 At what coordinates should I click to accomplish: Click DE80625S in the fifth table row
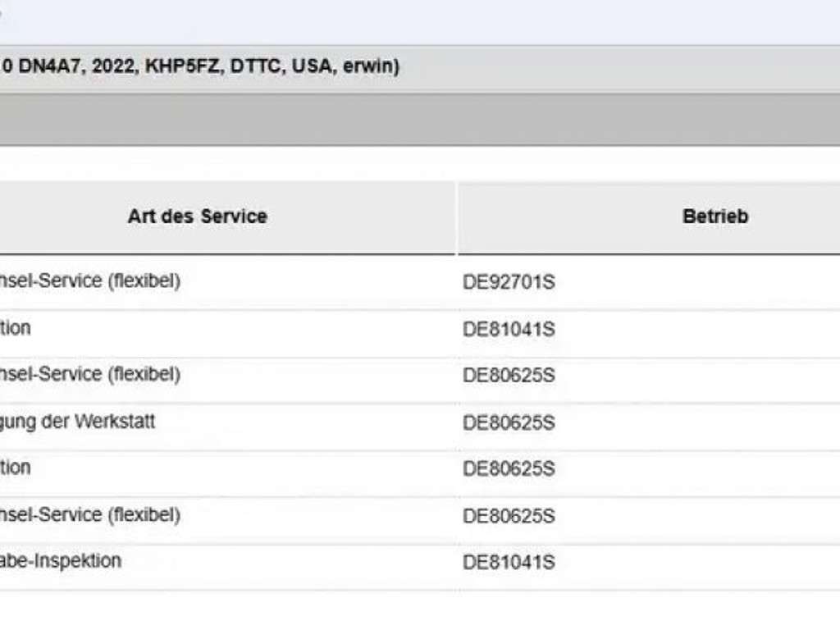509,469
